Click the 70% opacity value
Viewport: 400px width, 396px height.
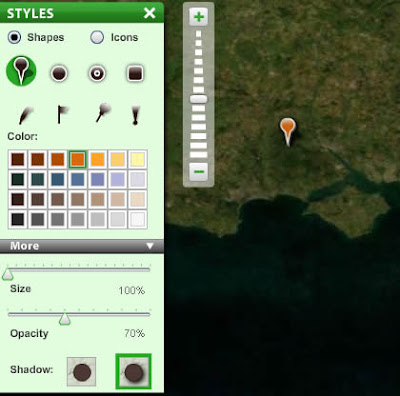pyautogui.click(x=135, y=333)
